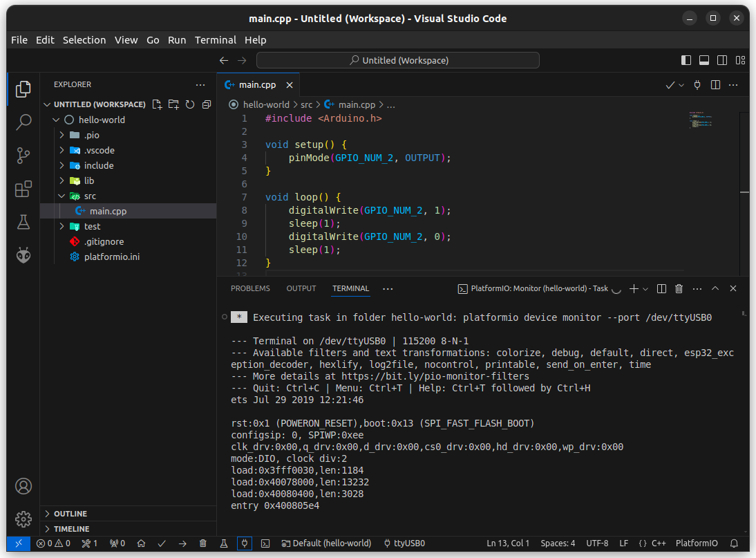Open the Testing beaker in activity bar
Image resolution: width=756 pixels, height=558 pixels.
tap(23, 221)
